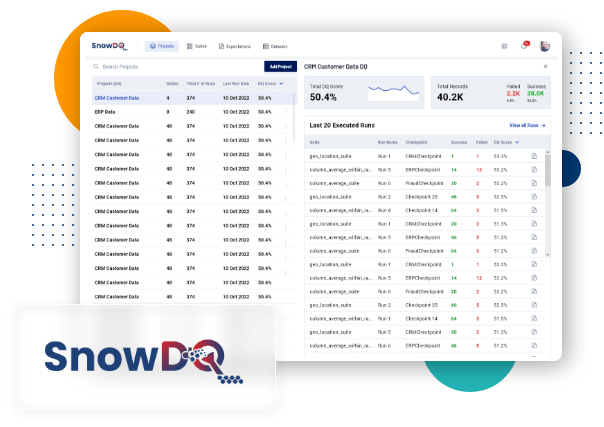
Task: Open the notifications bell
Action: [x=524, y=46]
